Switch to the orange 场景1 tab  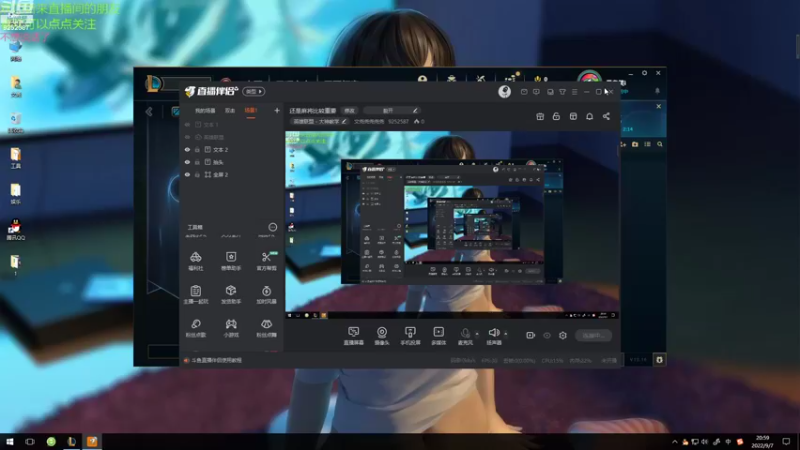251,110
